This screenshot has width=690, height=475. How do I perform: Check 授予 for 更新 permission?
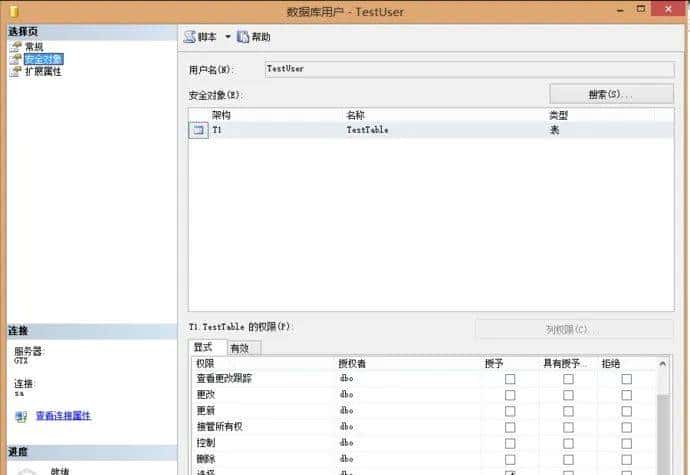[510, 411]
